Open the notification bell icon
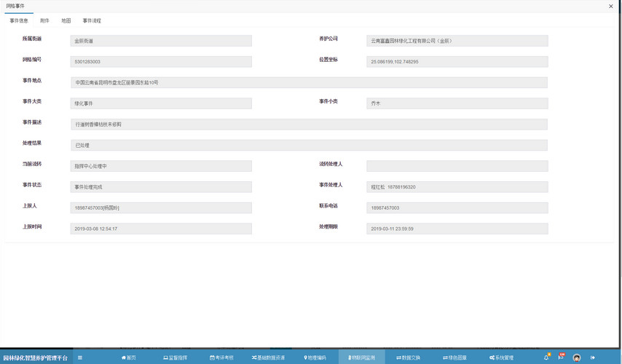 [x=546, y=357]
